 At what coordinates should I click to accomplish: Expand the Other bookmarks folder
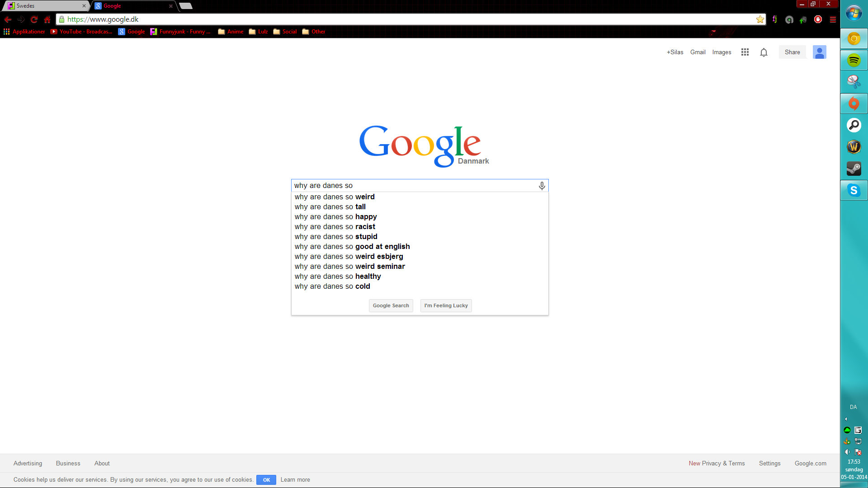tap(314, 32)
